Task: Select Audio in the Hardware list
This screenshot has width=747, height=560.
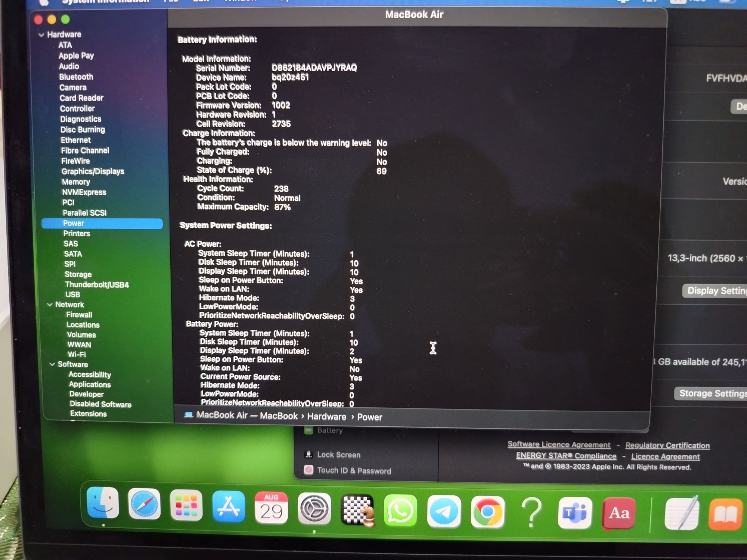Action: click(69, 66)
